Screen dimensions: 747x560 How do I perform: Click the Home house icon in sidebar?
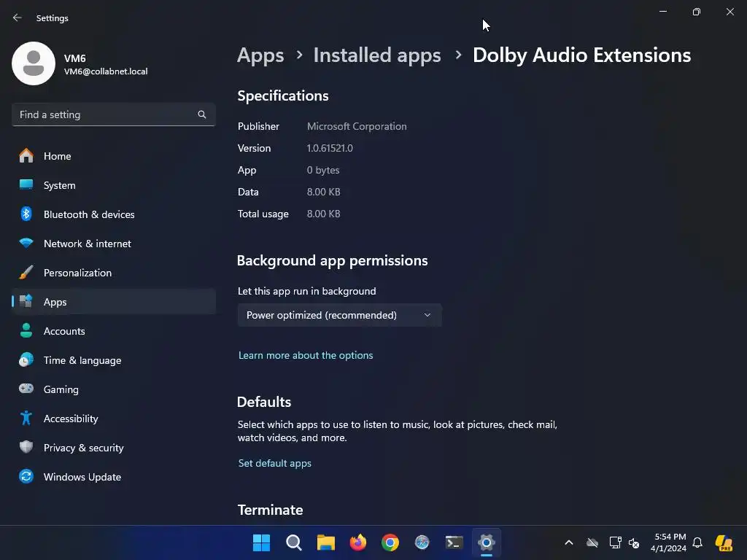(26, 156)
